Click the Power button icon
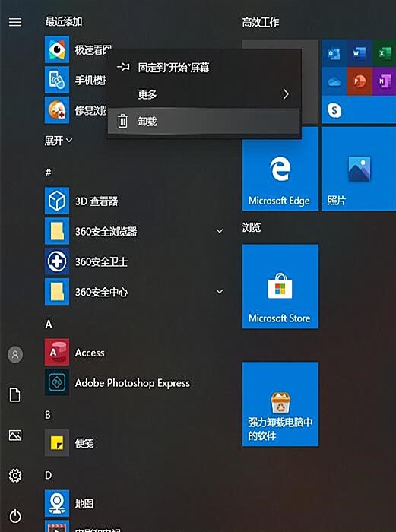Image resolution: width=396 pixels, height=532 pixels. (x=15, y=516)
